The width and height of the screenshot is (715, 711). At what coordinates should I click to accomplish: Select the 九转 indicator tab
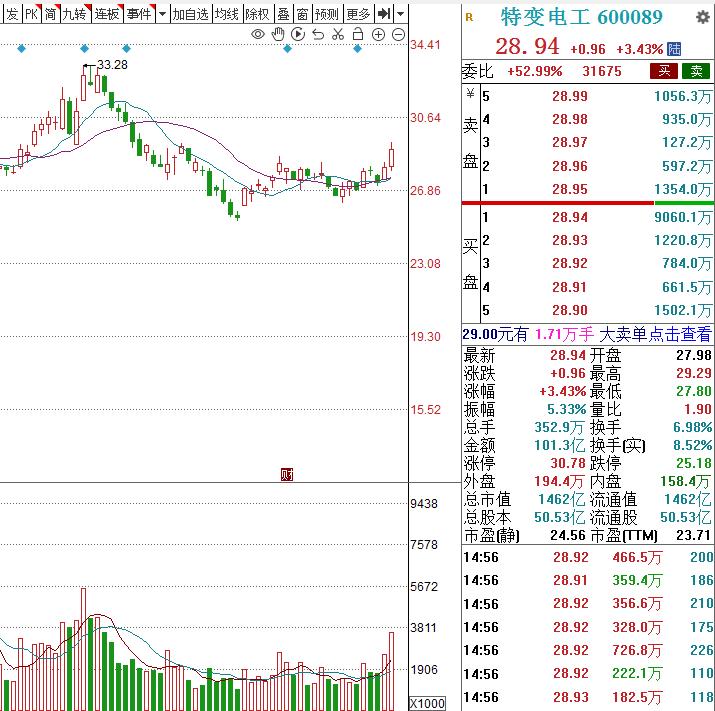tap(75, 14)
